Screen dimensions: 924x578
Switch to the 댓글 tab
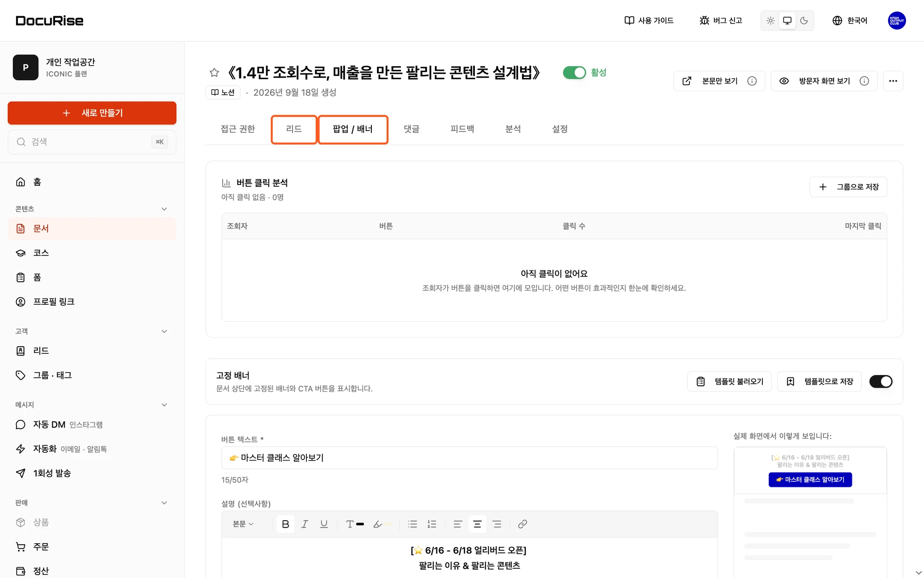click(412, 129)
